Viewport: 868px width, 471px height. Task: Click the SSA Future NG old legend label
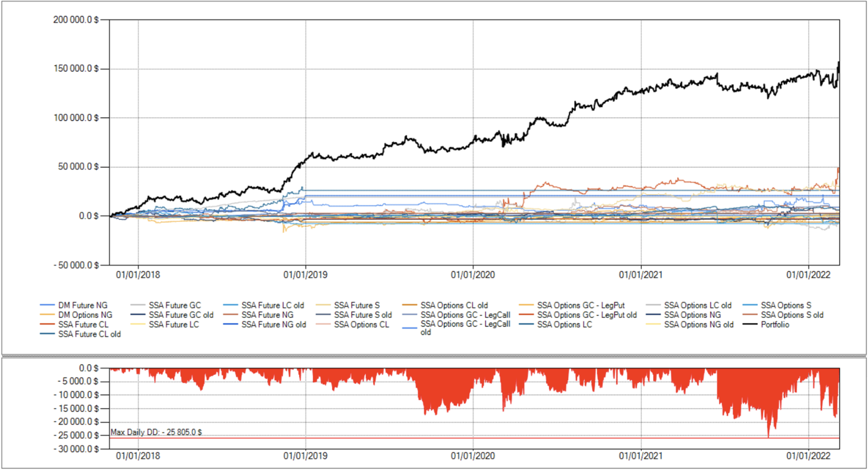coord(273,324)
